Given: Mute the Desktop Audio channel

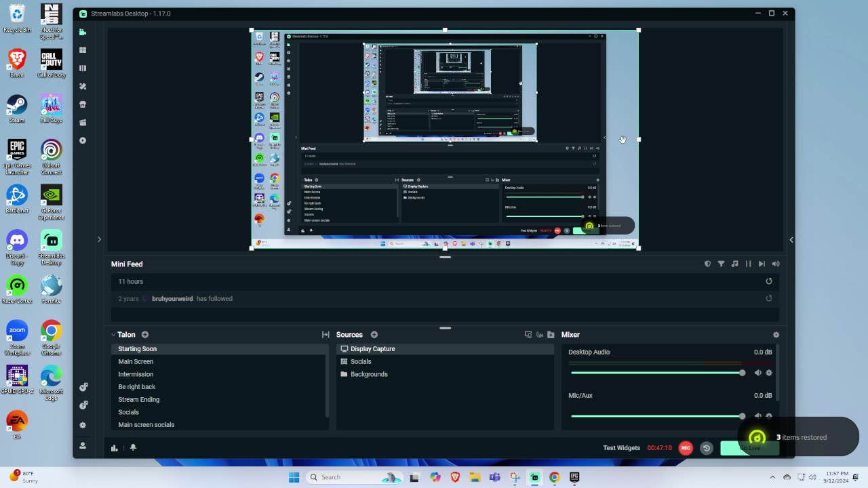Looking at the screenshot, I should pos(758,373).
